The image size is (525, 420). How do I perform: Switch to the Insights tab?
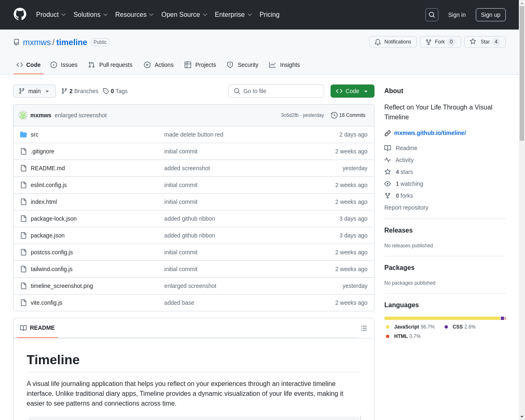click(285, 65)
